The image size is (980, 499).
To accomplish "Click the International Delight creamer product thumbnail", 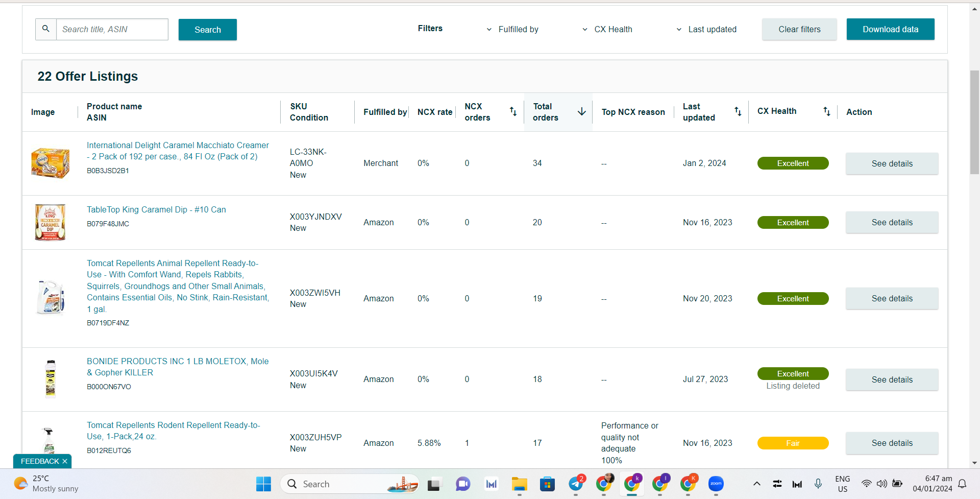I will click(51, 163).
